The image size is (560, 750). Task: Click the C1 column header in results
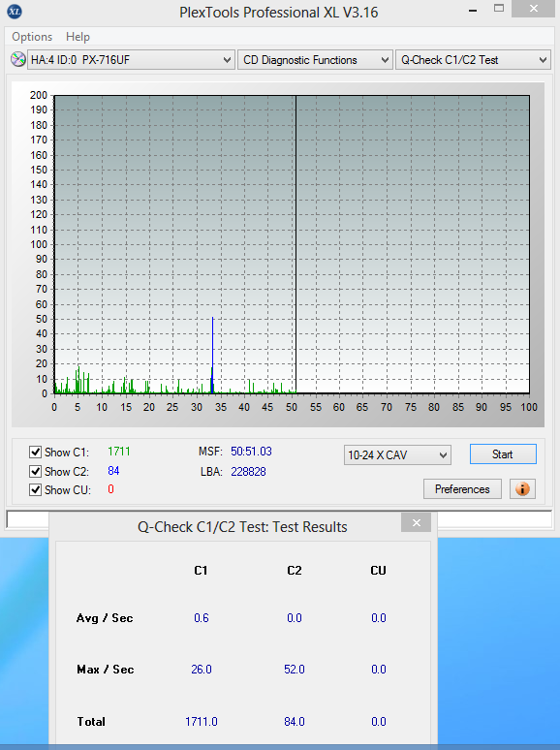click(x=201, y=570)
